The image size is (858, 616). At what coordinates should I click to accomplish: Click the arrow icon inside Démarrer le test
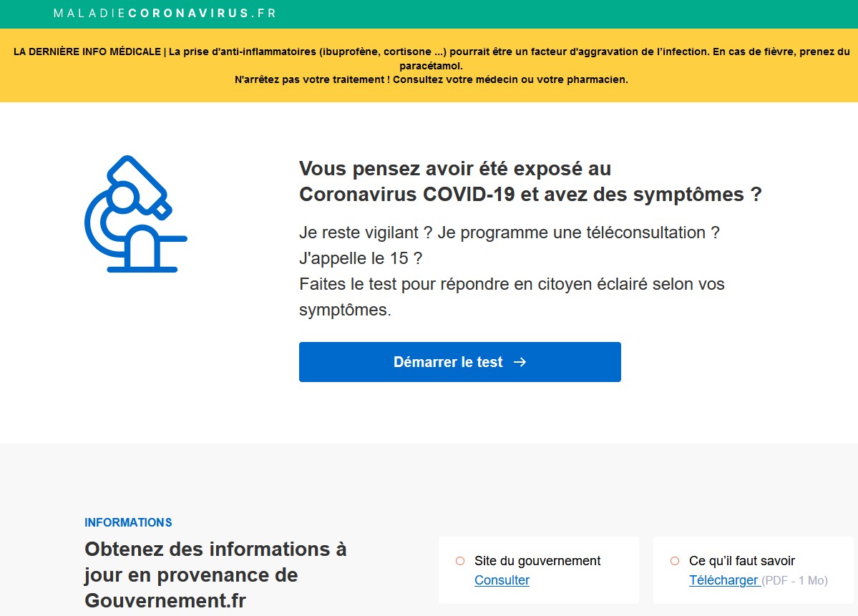click(x=520, y=361)
